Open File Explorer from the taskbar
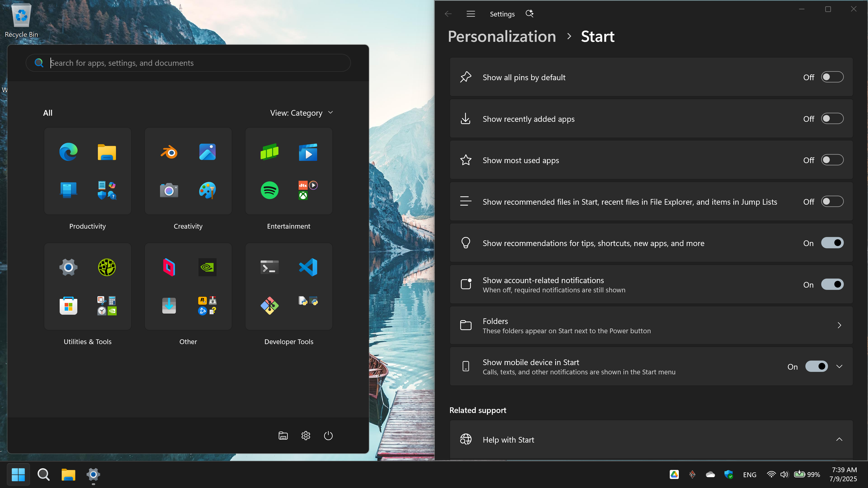 click(68, 474)
